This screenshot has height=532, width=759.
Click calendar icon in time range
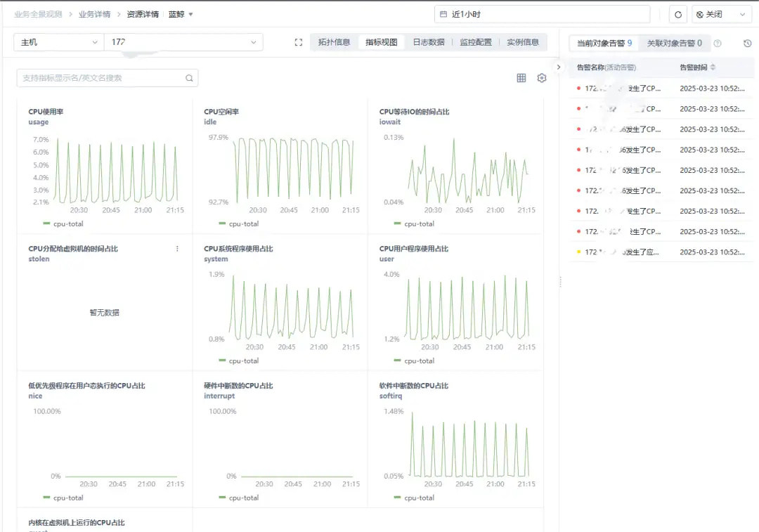pos(443,15)
